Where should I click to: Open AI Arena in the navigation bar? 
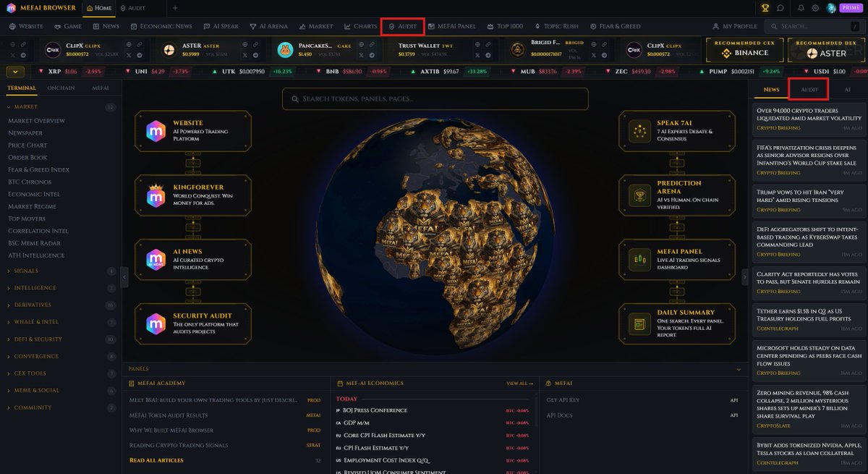[x=268, y=26]
